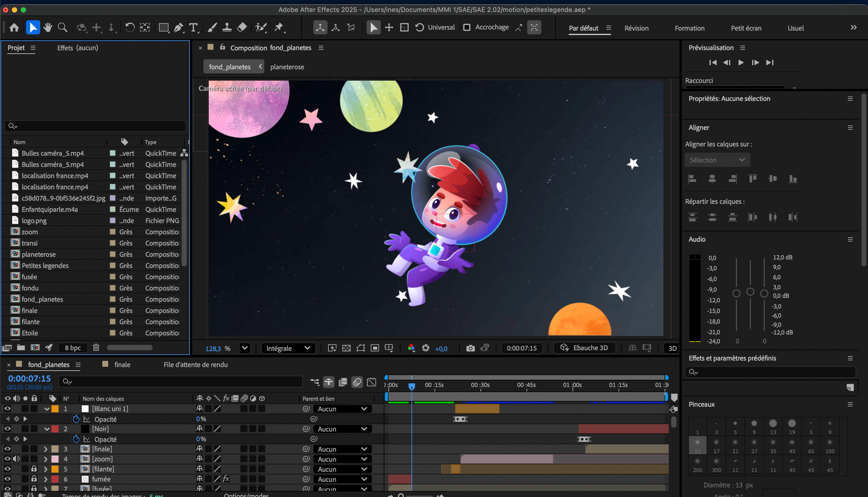Select the Zoom magnifier tool

pos(63,27)
